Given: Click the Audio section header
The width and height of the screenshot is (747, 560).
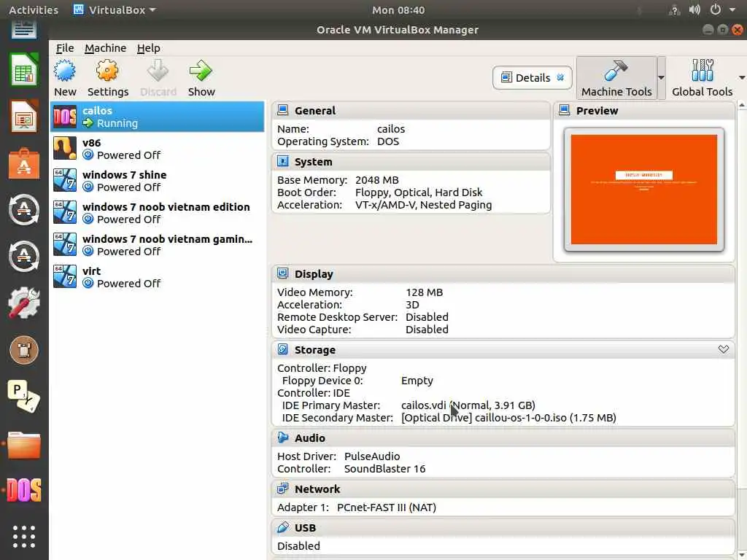Looking at the screenshot, I should click(503, 438).
